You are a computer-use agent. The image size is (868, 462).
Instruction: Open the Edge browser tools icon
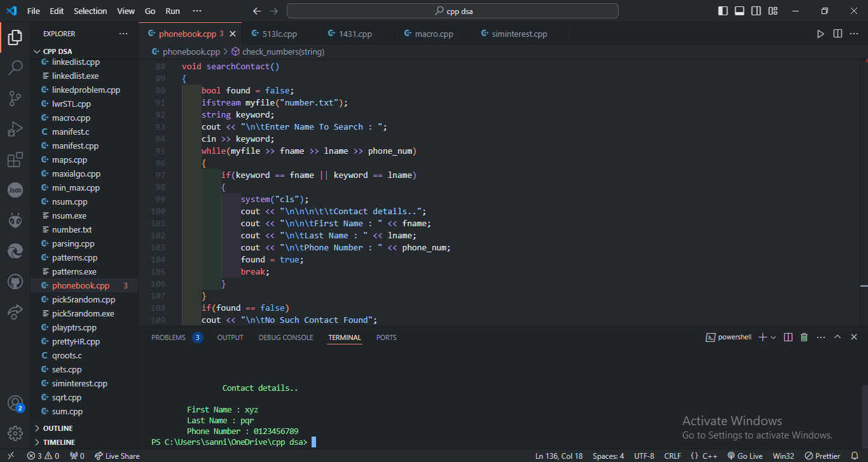(x=15, y=250)
